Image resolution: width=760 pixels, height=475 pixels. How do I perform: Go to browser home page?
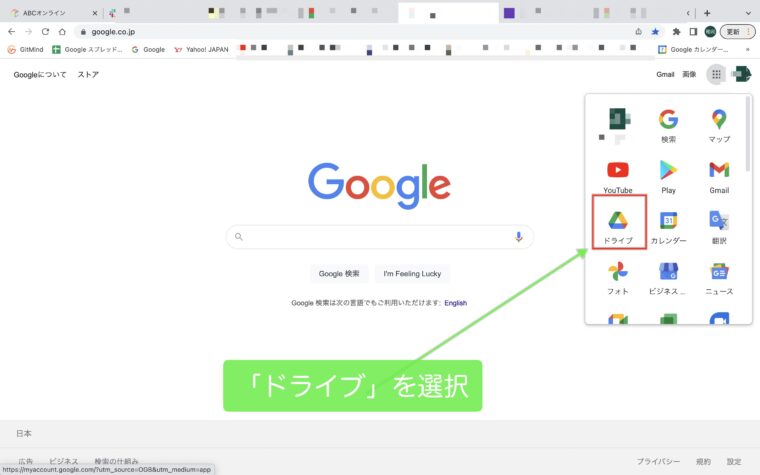pos(62,32)
